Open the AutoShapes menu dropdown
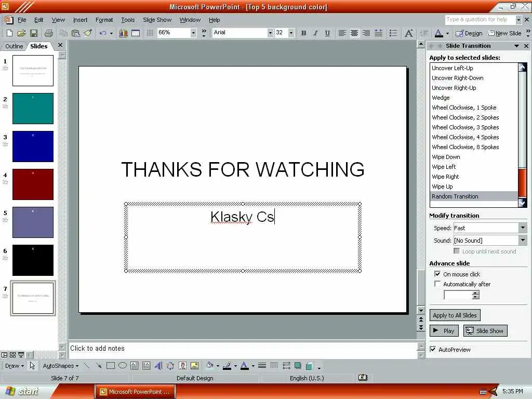The height and width of the screenshot is (399, 532). click(60, 366)
